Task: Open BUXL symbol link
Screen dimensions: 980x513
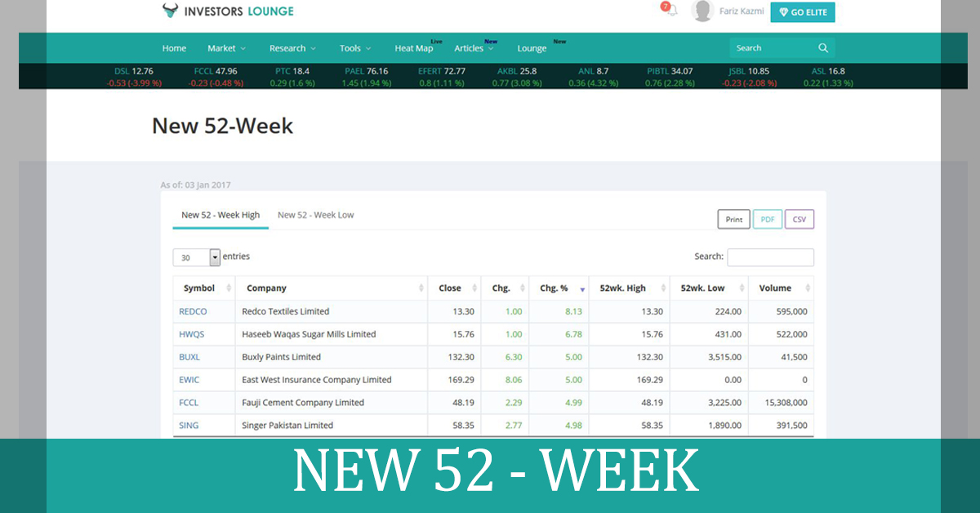Action: [x=189, y=357]
